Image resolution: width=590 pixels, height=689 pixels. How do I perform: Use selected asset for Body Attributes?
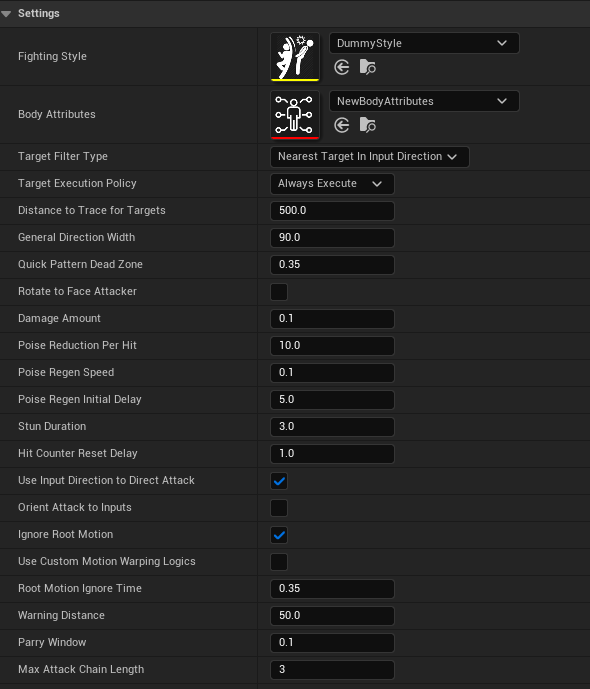point(341,125)
